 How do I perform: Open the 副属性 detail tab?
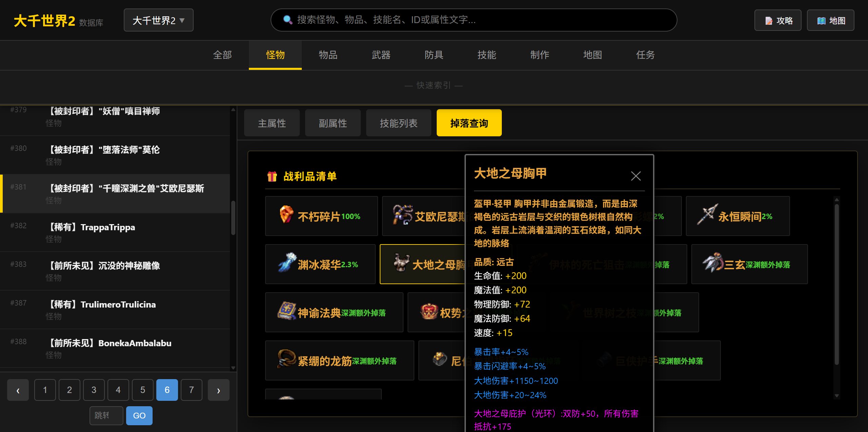pyautogui.click(x=333, y=123)
